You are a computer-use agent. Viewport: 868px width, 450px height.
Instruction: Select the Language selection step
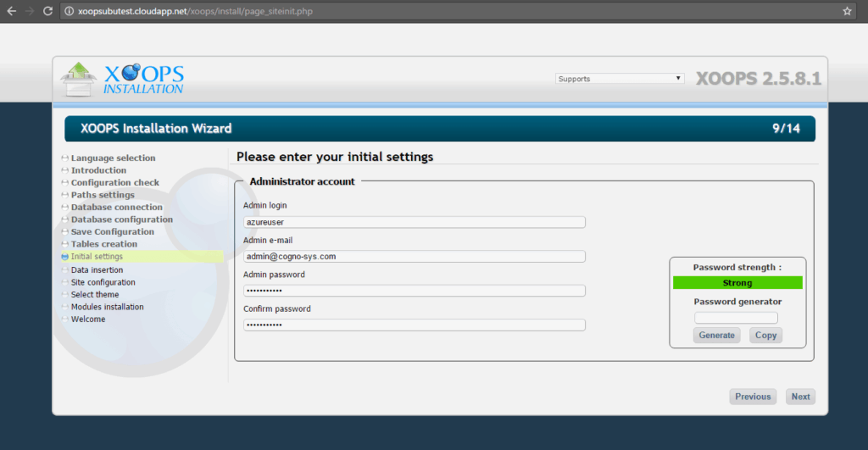[x=113, y=158]
